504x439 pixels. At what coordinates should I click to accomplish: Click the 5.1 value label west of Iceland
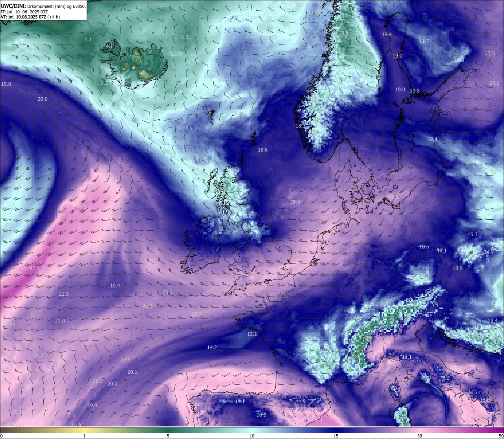[x=88, y=40]
